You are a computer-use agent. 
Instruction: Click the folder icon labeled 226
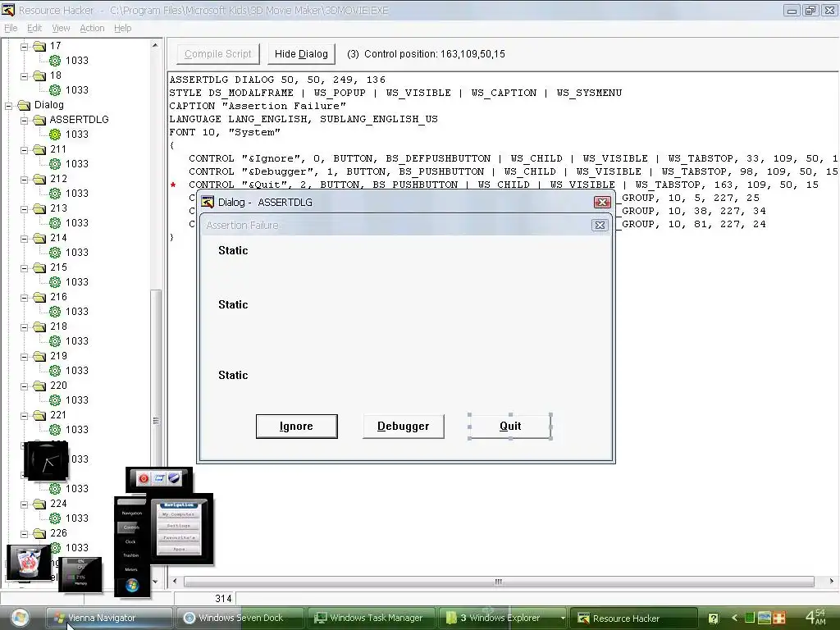click(39, 533)
